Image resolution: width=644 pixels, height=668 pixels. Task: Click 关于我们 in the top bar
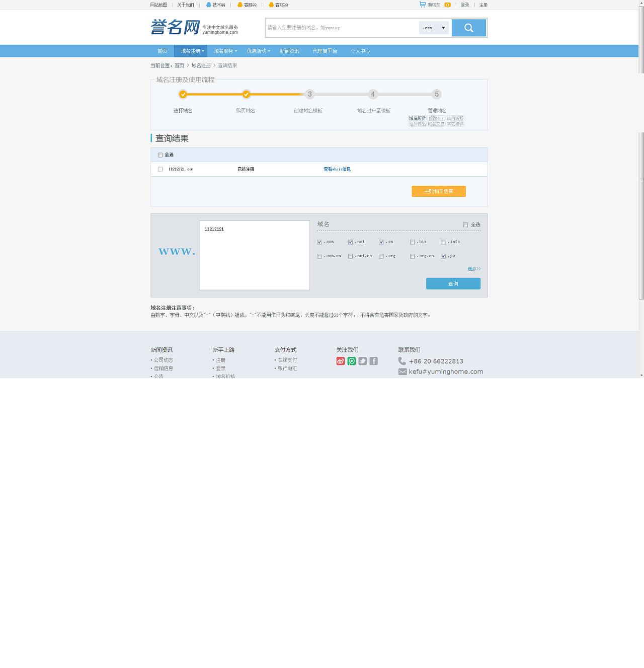[186, 5]
